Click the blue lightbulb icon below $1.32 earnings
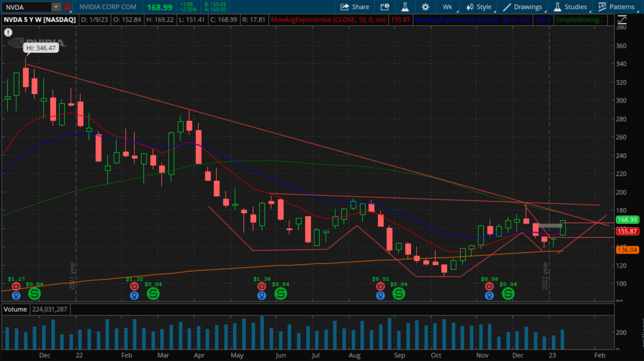The height and width of the screenshot is (361, 644). [x=134, y=295]
